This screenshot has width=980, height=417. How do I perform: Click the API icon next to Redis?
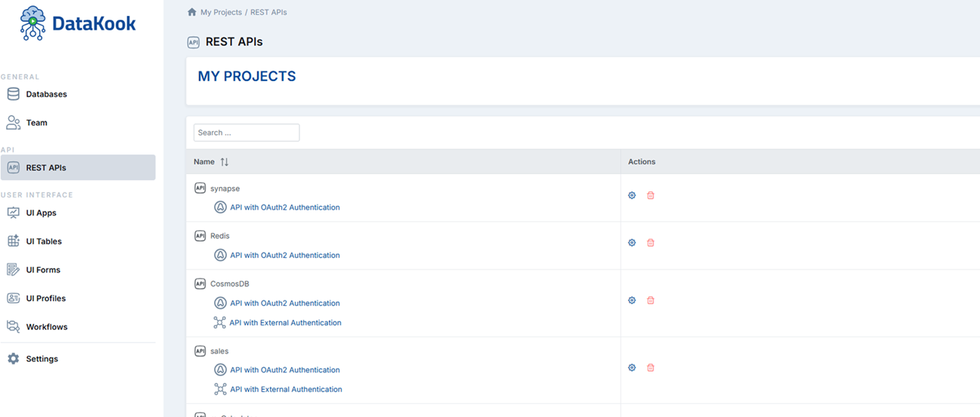(200, 235)
